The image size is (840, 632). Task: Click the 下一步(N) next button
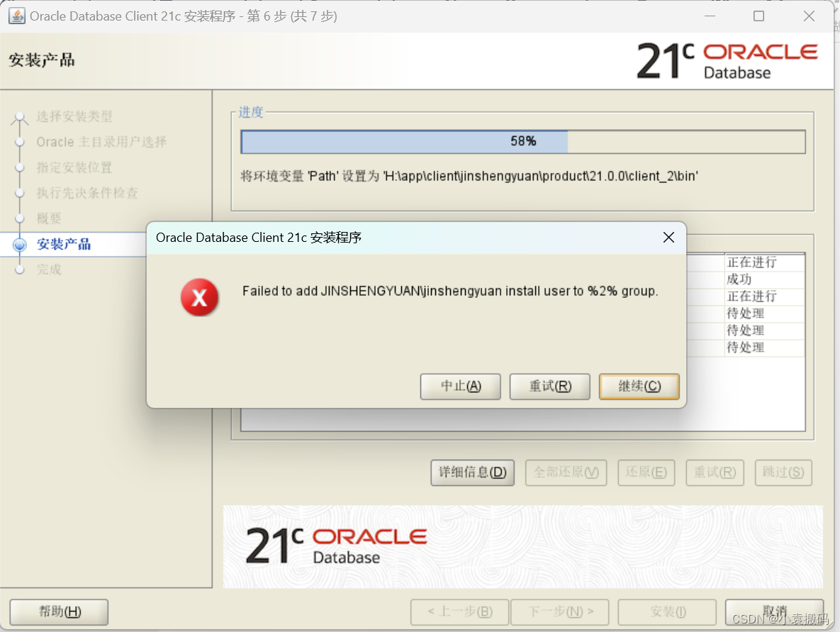tap(560, 611)
